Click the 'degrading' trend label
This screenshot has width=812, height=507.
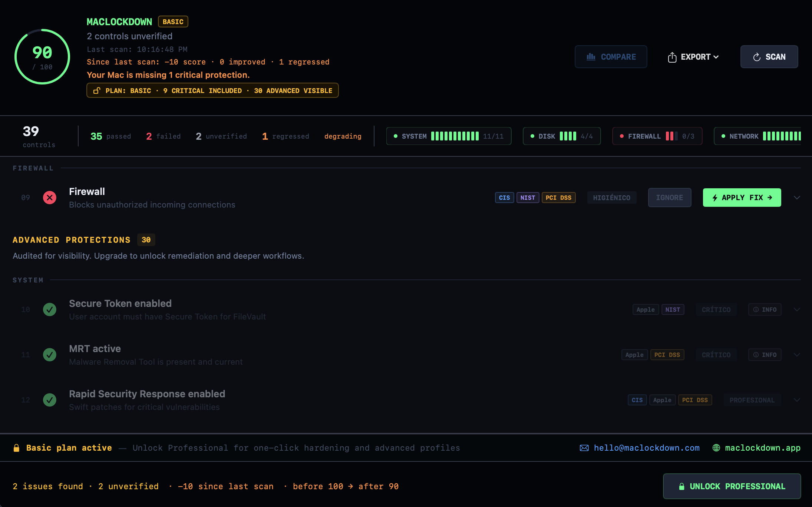[343, 136]
